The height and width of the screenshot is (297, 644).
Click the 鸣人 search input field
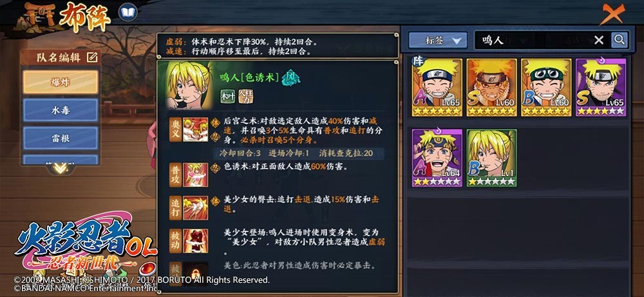(x=534, y=40)
